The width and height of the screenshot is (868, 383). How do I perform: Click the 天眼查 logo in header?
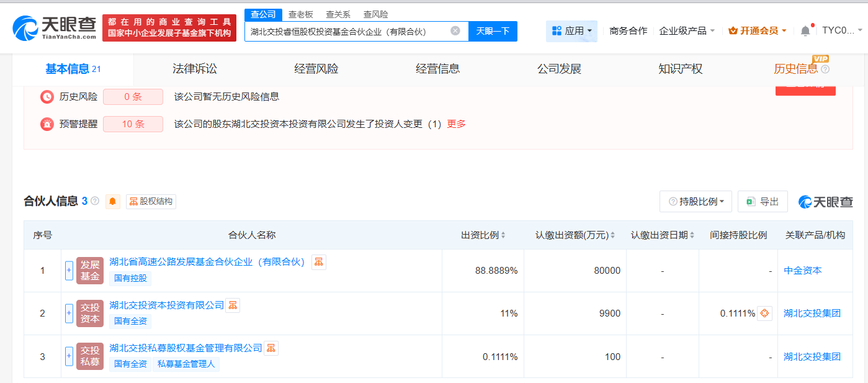tap(55, 27)
